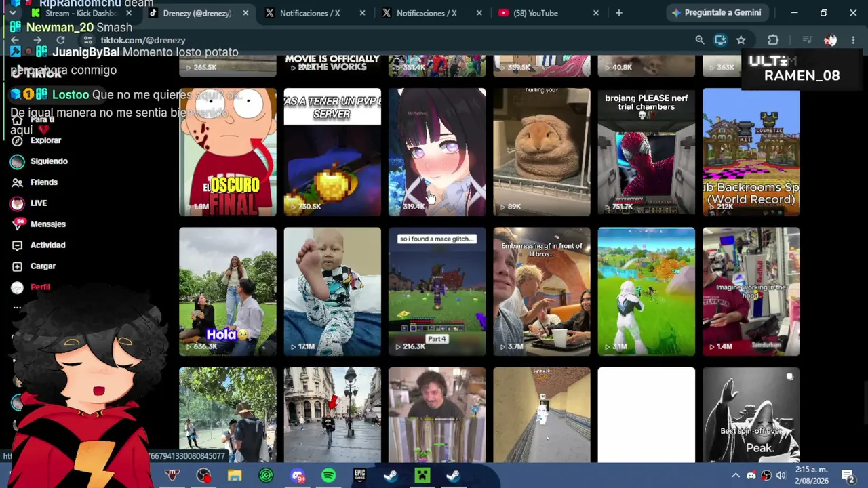Open the 'Best spin-off ever Peak' video

pyautogui.click(x=751, y=415)
